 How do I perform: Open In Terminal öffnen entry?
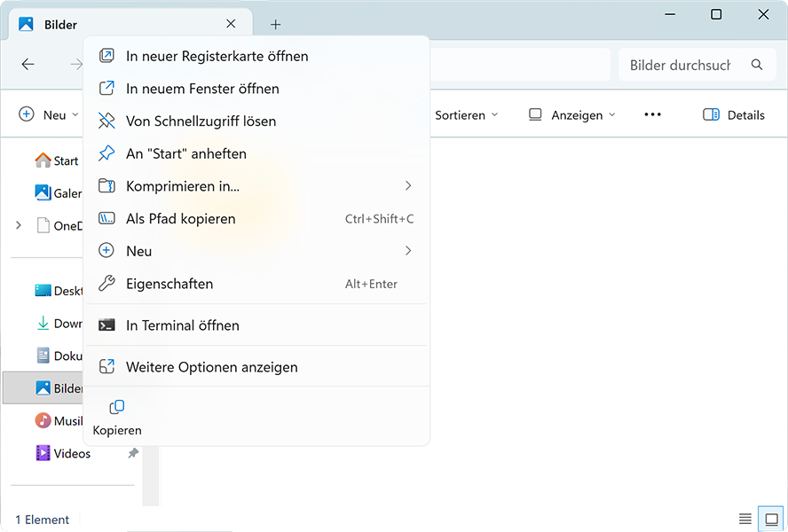point(182,325)
